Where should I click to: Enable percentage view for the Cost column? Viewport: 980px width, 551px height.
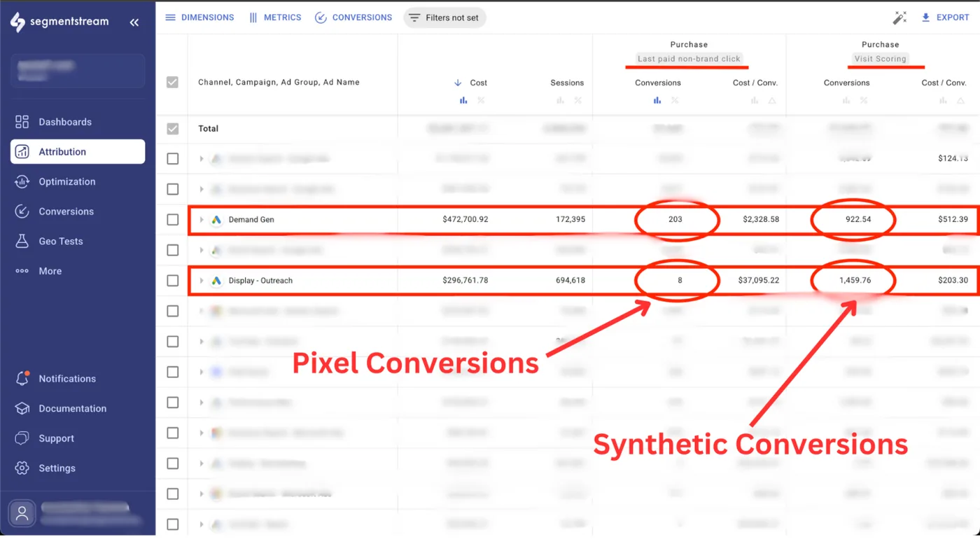point(482,100)
